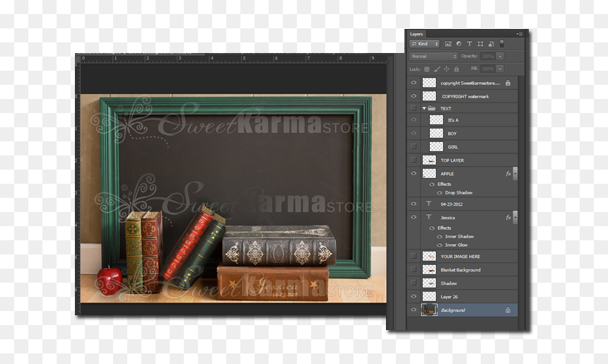This screenshot has height=364, width=608.
Task: Show the TOP LAYER layer
Action: 414,160
